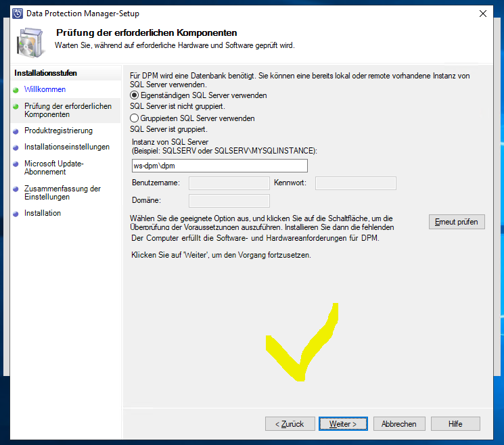Viewport: 504px width, 445px height.
Task: Click the 'Installationsstufen' heading
Action: click(x=45, y=73)
